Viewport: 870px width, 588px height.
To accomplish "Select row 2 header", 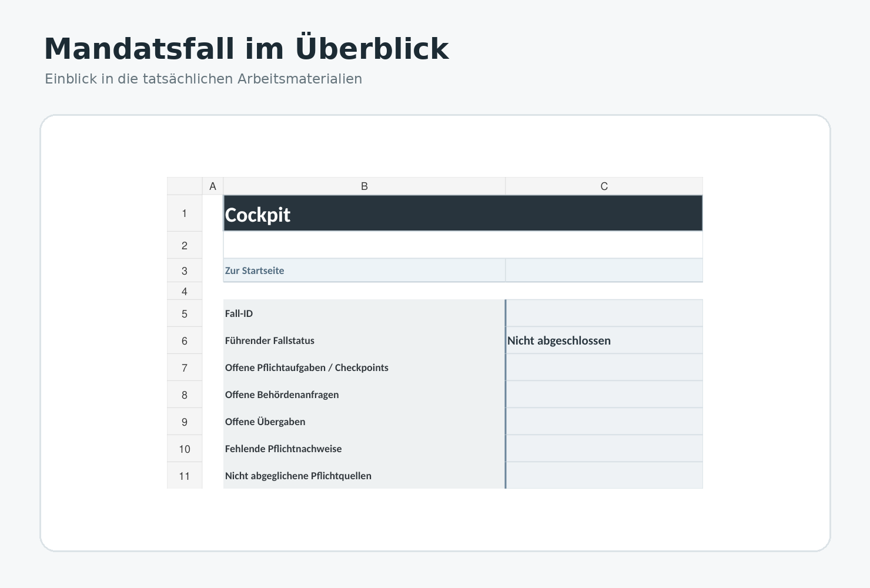I will pyautogui.click(x=185, y=245).
